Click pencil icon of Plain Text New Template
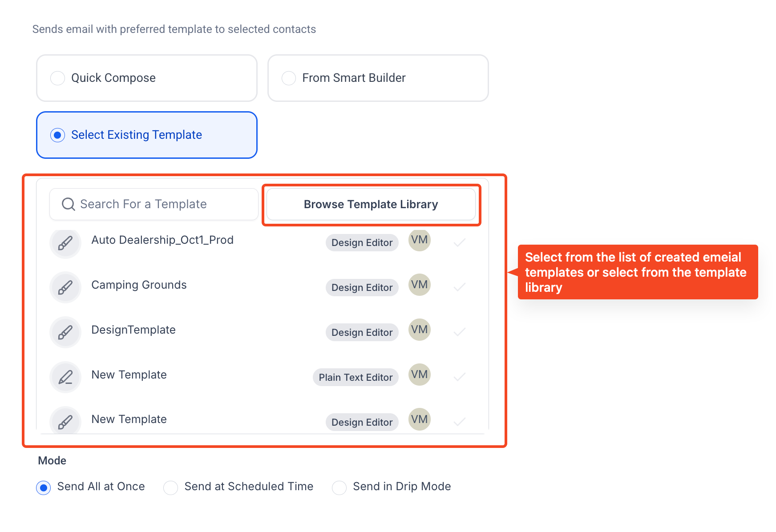The width and height of the screenshot is (776, 532). 65,377
